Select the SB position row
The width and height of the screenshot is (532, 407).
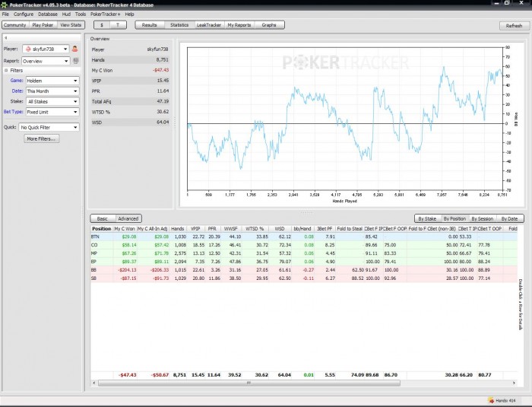304,278
